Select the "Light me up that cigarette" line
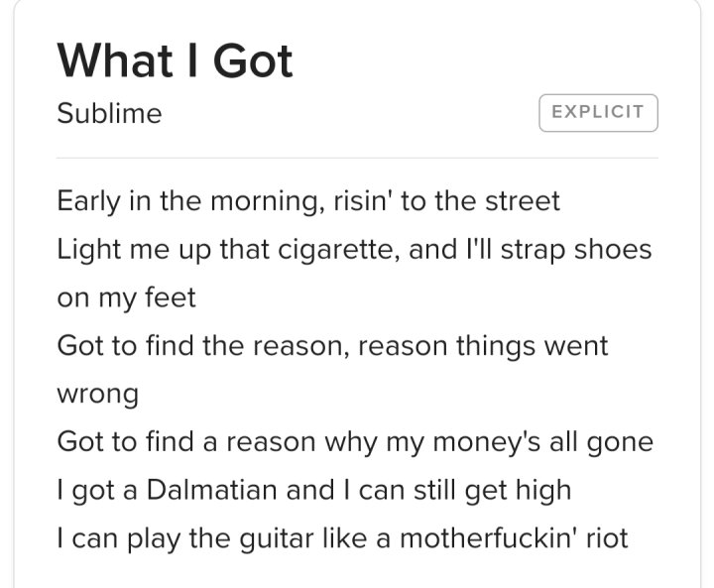The image size is (714, 588). point(354,250)
